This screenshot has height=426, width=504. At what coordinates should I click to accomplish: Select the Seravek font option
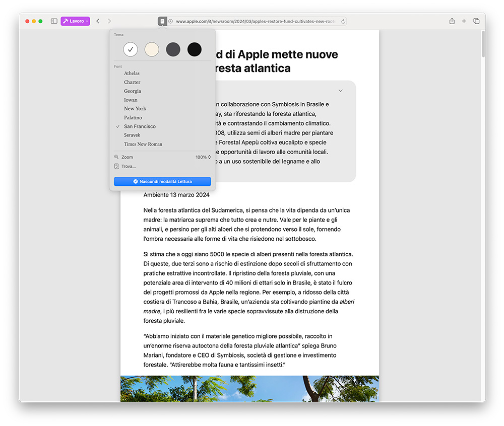132,135
